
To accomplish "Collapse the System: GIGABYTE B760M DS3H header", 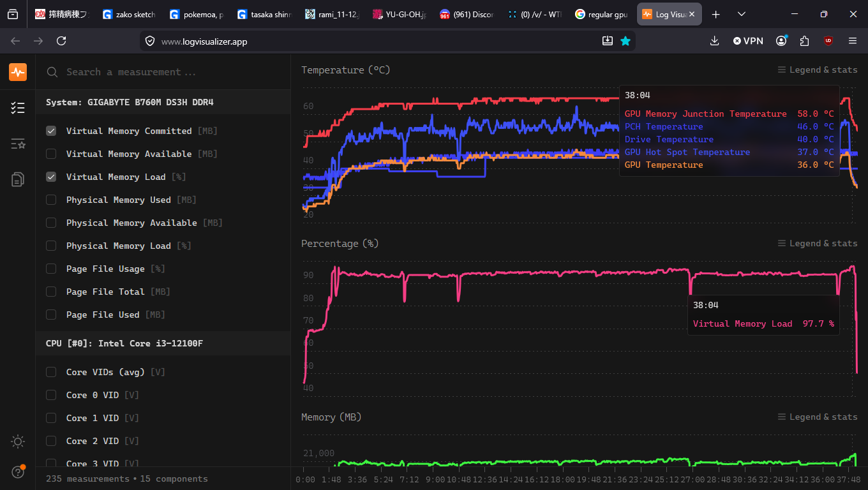I will click(x=163, y=102).
